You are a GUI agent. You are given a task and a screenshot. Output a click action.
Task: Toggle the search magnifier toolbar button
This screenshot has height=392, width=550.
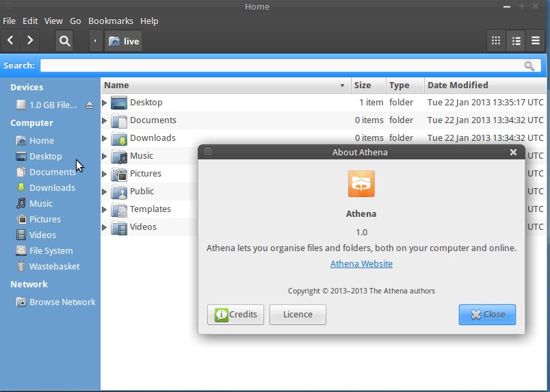click(64, 41)
